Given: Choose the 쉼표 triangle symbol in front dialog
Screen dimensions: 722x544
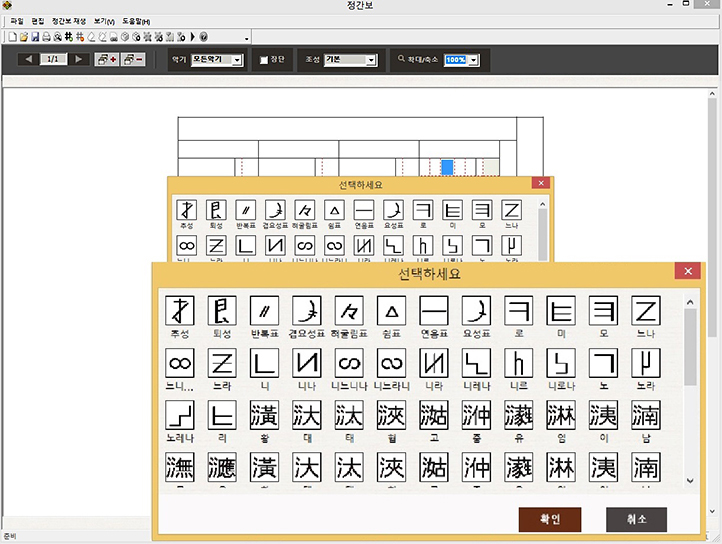Looking at the screenshot, I should pyautogui.click(x=391, y=310).
